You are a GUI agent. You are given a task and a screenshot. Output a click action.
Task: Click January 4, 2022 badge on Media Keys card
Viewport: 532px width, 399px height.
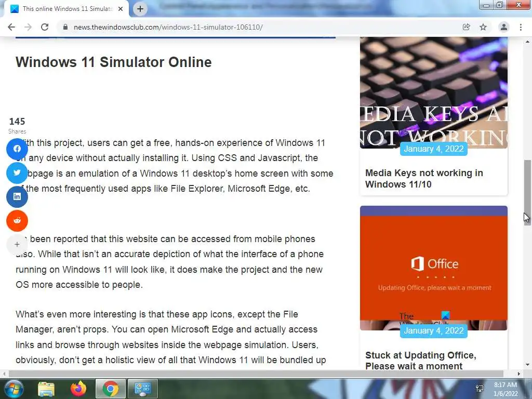(x=434, y=149)
